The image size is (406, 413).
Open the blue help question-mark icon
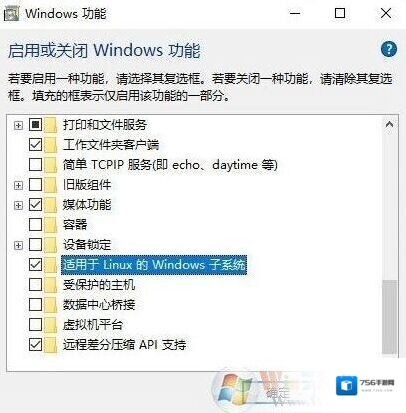click(389, 49)
